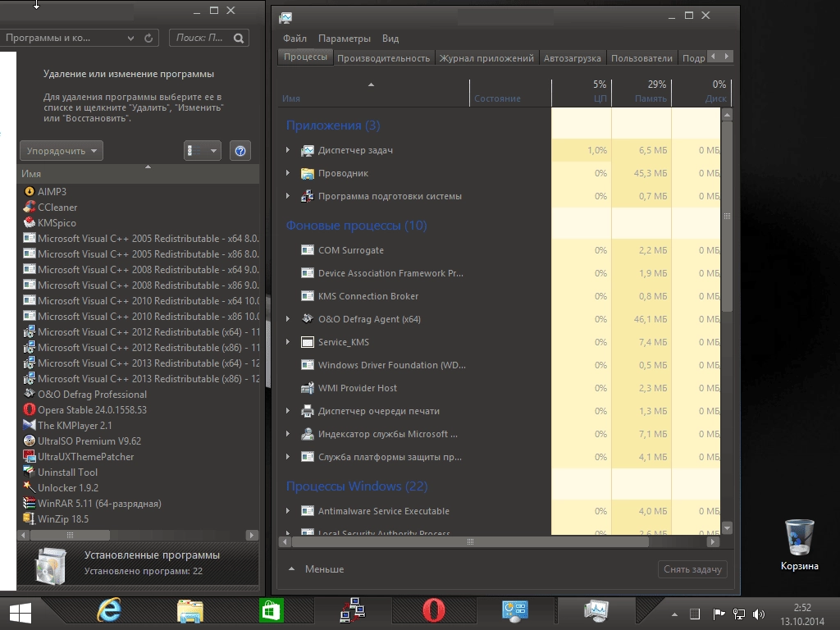Open File Explorer from the taskbar
This screenshot has height=630, width=840.
(190, 611)
